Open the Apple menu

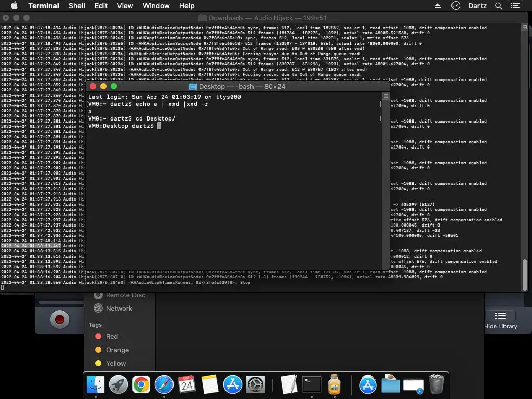(x=14, y=6)
